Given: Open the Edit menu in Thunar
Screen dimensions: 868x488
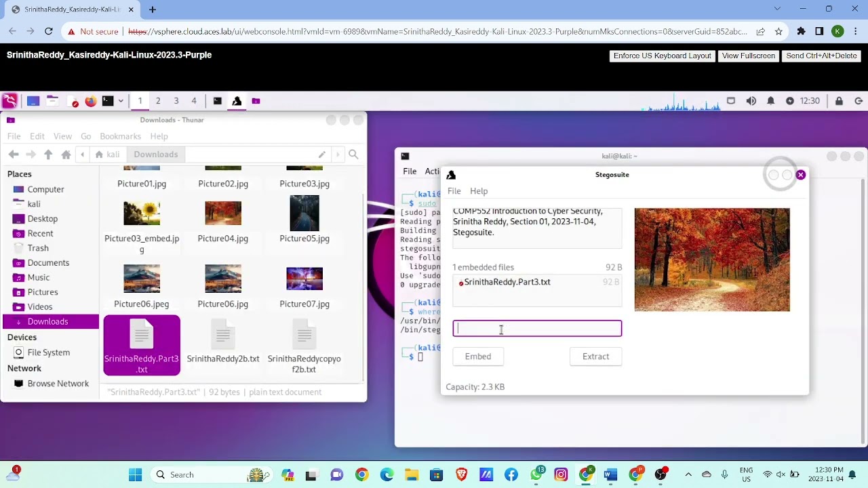Looking at the screenshot, I should tap(37, 136).
